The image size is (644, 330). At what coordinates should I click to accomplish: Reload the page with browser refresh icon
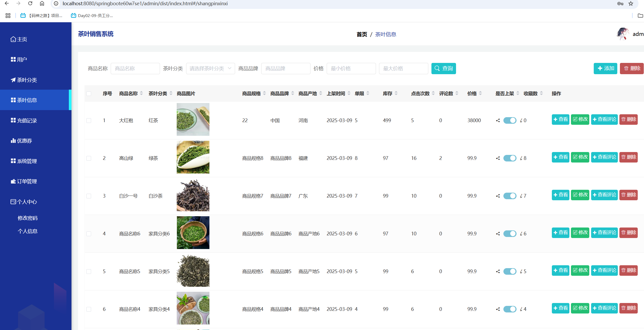(x=30, y=3)
